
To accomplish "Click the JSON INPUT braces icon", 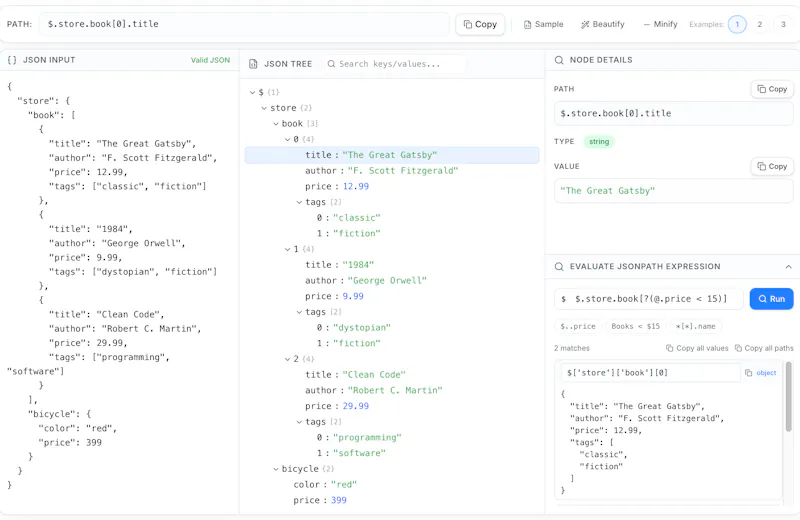I will pyautogui.click(x=12, y=60).
